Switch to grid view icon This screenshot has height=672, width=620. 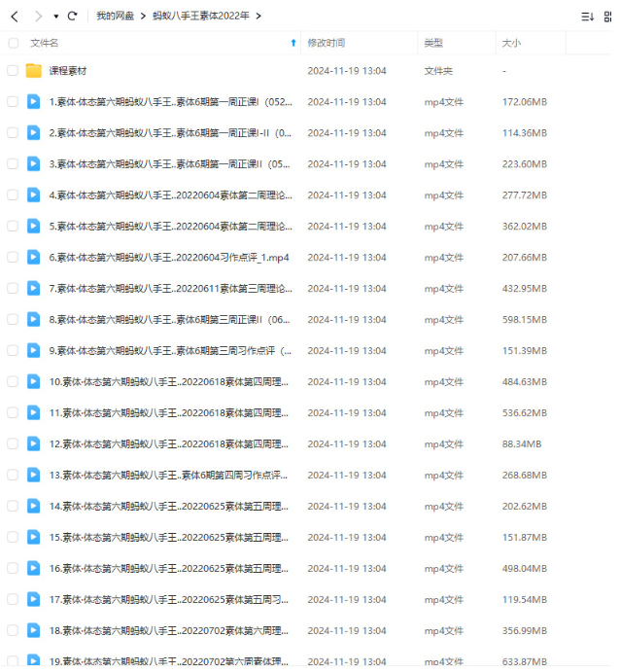click(607, 17)
